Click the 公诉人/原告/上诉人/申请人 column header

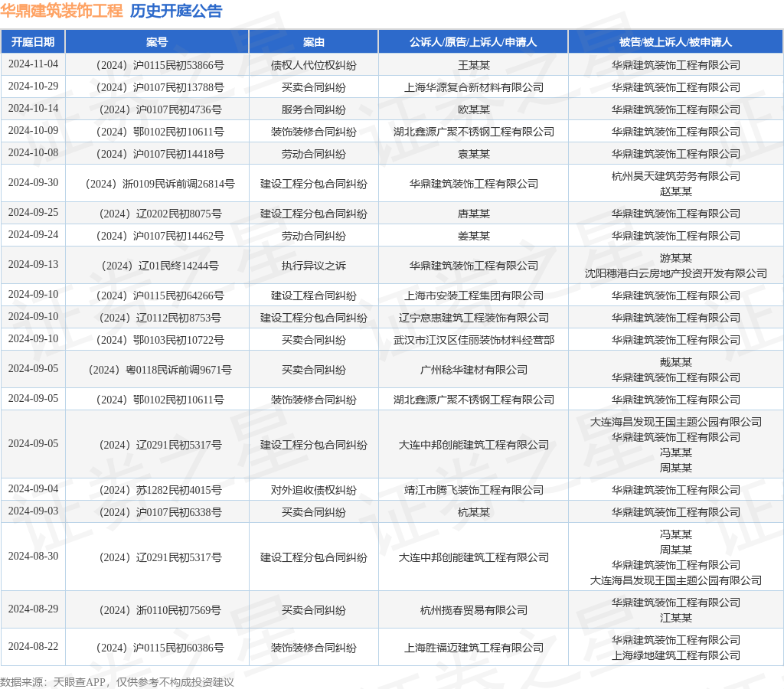pyautogui.click(x=473, y=42)
